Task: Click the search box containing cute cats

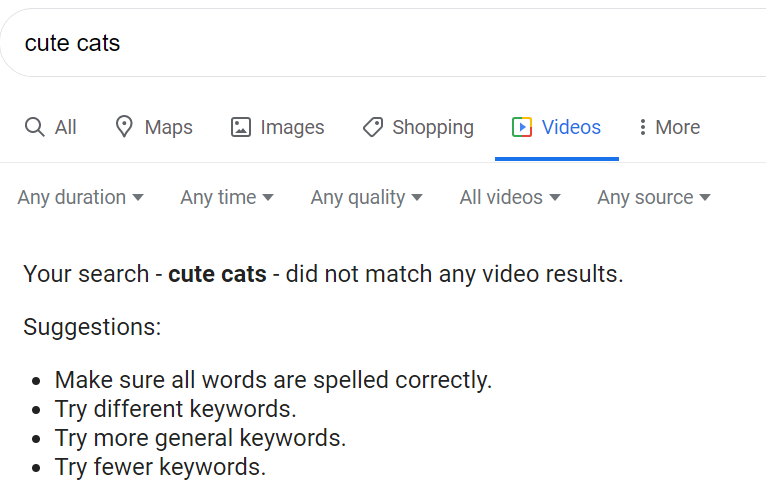Action: (383, 43)
